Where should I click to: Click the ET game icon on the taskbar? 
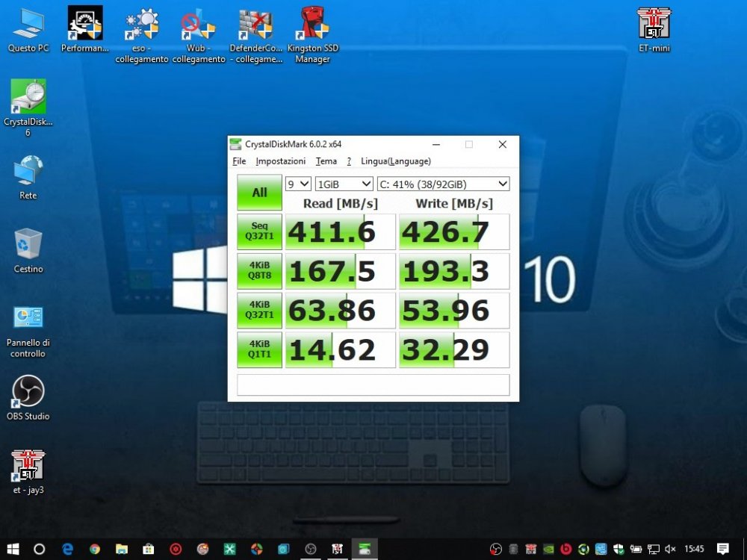(338, 549)
